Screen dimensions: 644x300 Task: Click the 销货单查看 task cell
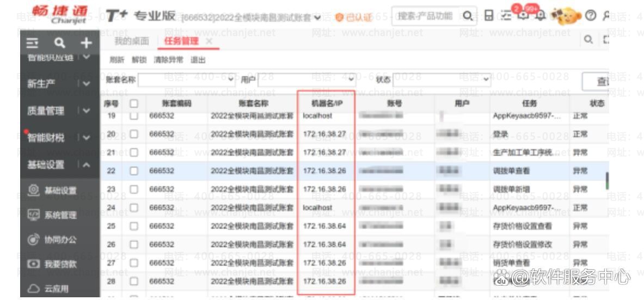coord(511,262)
